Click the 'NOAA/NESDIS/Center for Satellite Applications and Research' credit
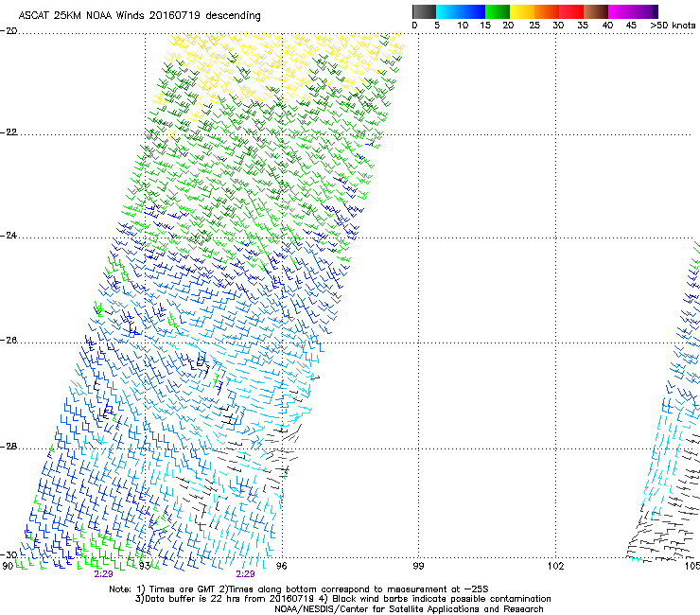The width and height of the screenshot is (700, 615). coord(409,609)
